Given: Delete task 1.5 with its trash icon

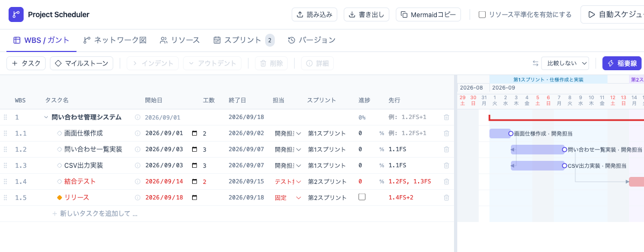Looking at the screenshot, I should [446, 198].
